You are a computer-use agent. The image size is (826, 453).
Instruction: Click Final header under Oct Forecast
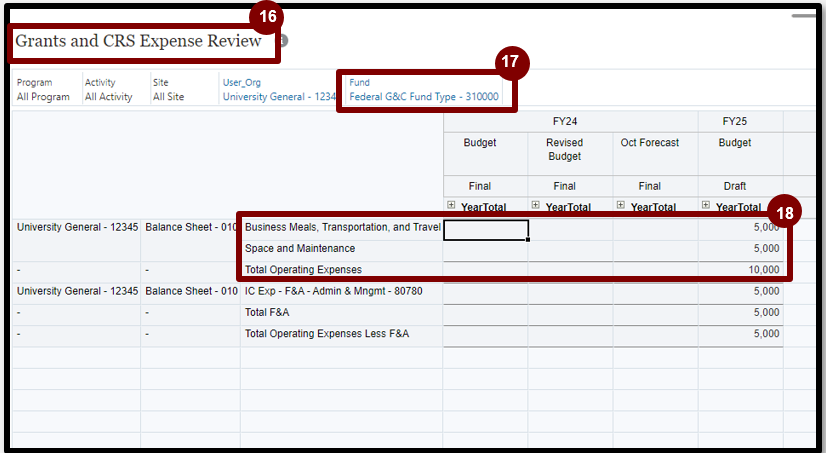point(650,186)
